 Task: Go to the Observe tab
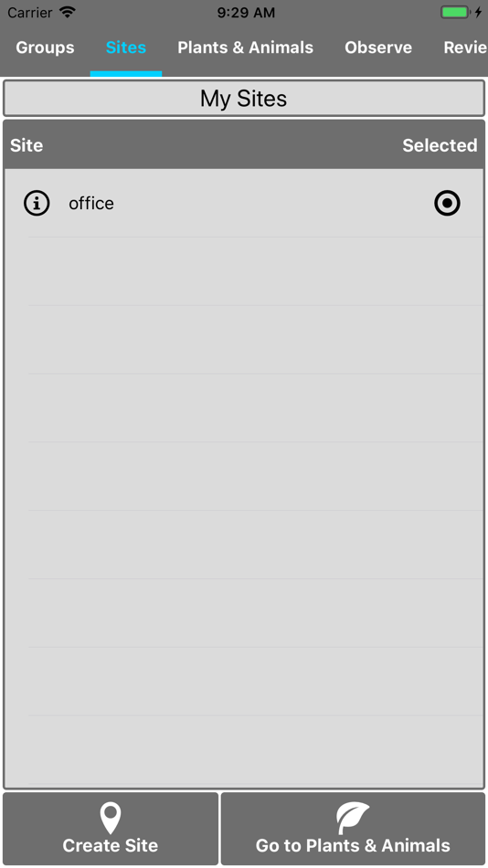click(378, 48)
